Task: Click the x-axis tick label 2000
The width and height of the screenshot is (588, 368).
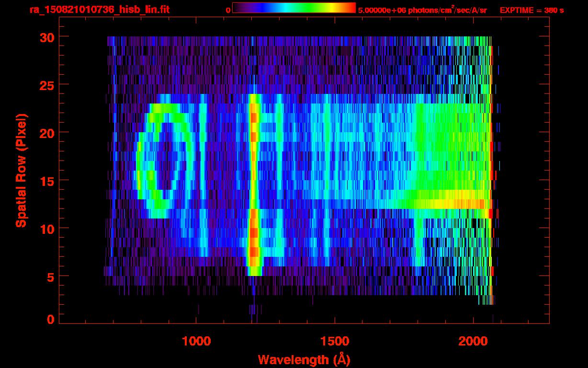Action: (473, 341)
